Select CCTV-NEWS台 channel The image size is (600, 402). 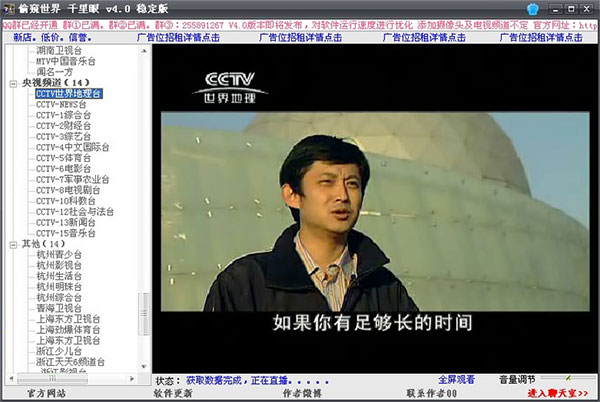click(61, 104)
